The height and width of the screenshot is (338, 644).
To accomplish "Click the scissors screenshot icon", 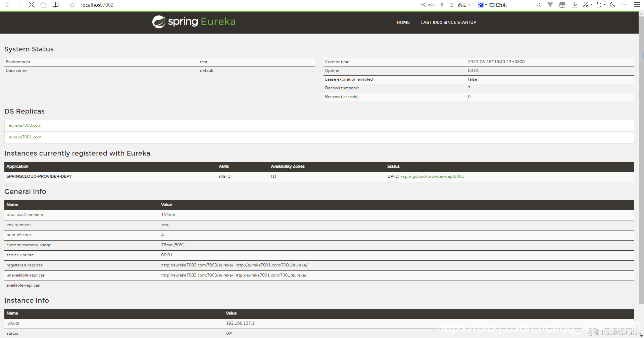I will (x=586, y=5).
